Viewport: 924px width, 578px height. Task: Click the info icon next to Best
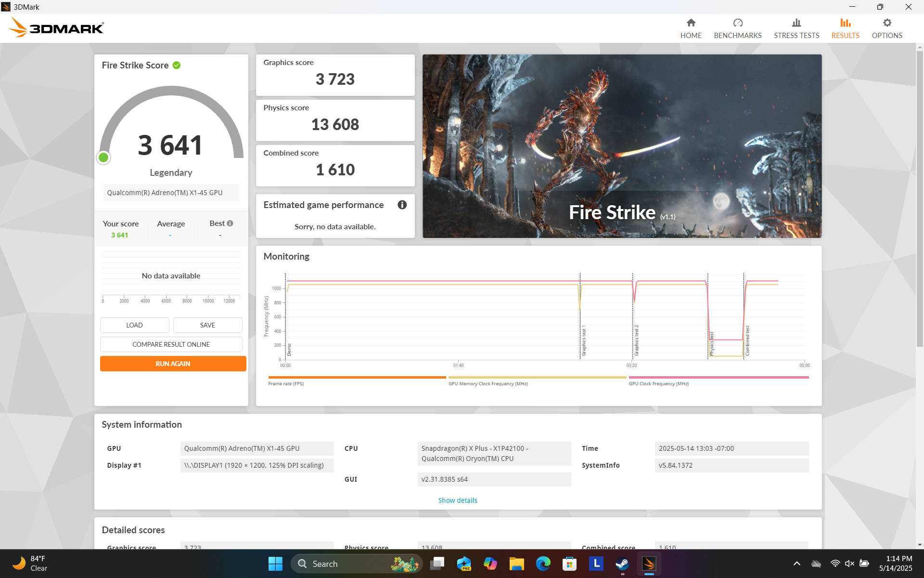230,223
